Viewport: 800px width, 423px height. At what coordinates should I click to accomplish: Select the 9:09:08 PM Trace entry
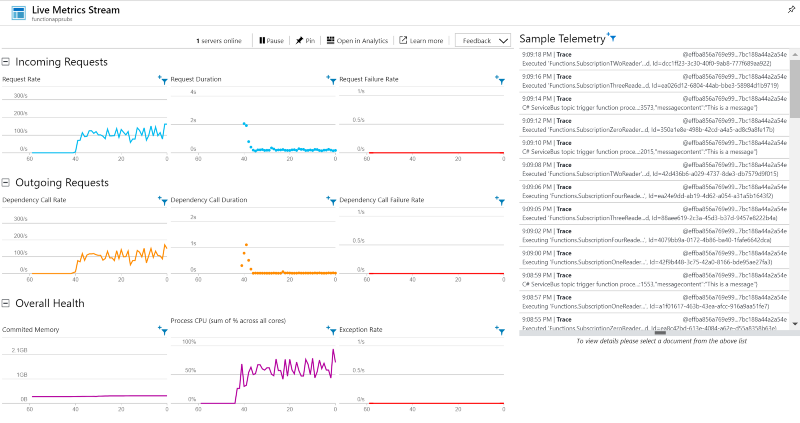coord(654,169)
